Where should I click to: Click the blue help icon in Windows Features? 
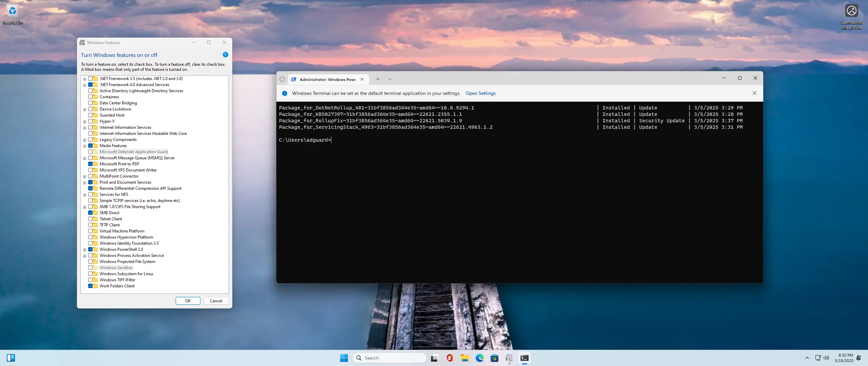click(x=225, y=55)
